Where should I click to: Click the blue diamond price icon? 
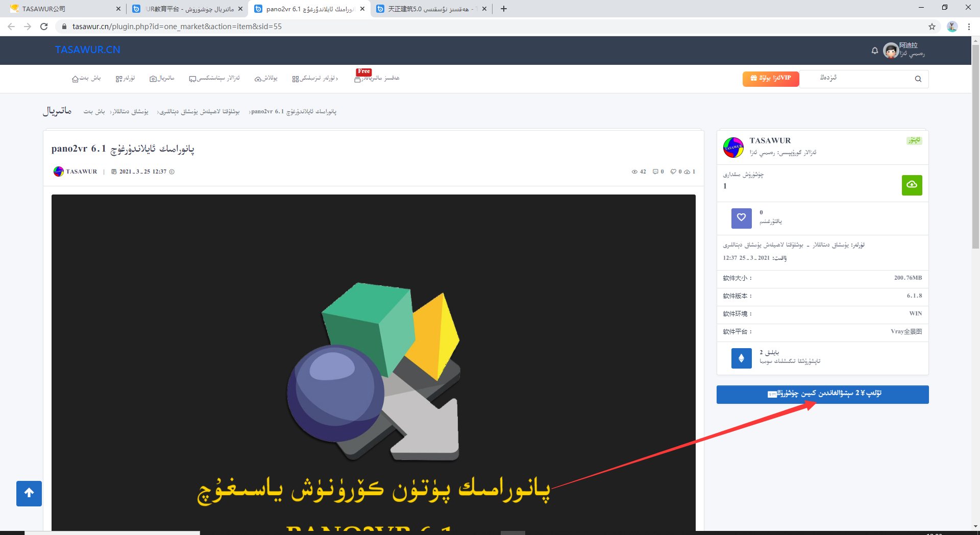coord(741,358)
